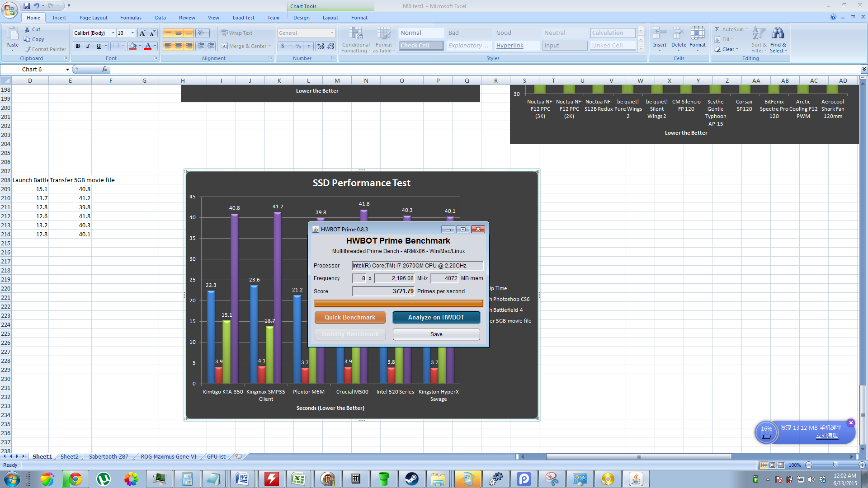Screen dimensions: 868x488
Task: Click the Shrink Font icon
Action: pyautogui.click(x=152, y=33)
